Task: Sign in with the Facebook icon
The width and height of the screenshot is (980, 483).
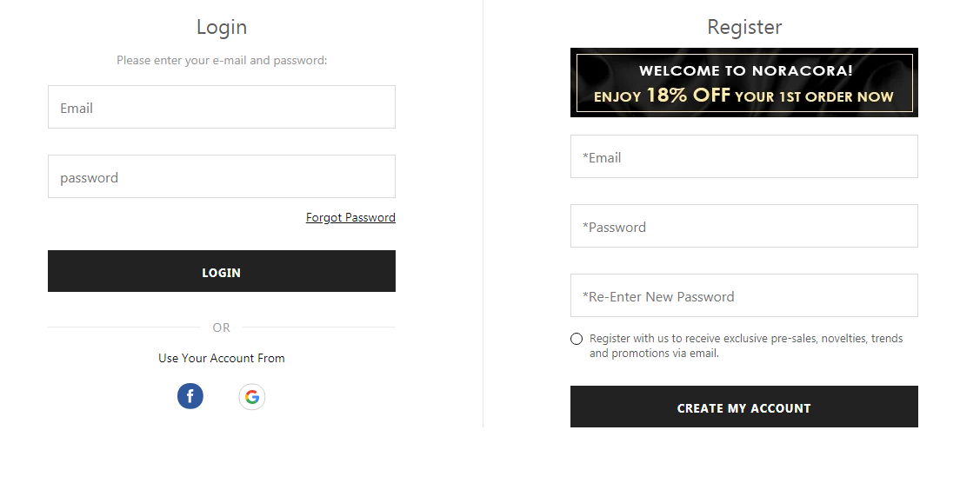Action: tap(190, 397)
